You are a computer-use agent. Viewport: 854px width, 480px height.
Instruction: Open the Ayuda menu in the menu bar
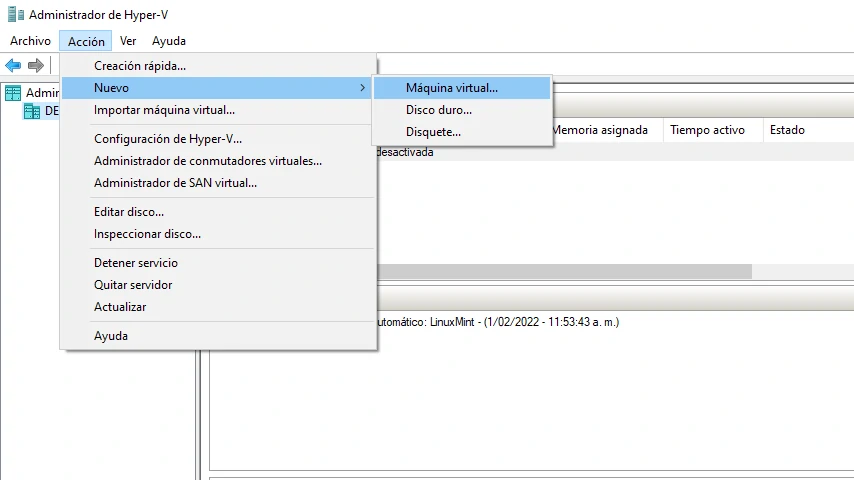click(x=169, y=41)
